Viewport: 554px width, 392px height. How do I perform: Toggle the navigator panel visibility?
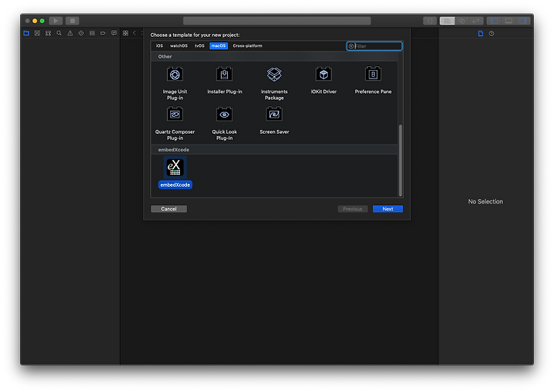[494, 21]
